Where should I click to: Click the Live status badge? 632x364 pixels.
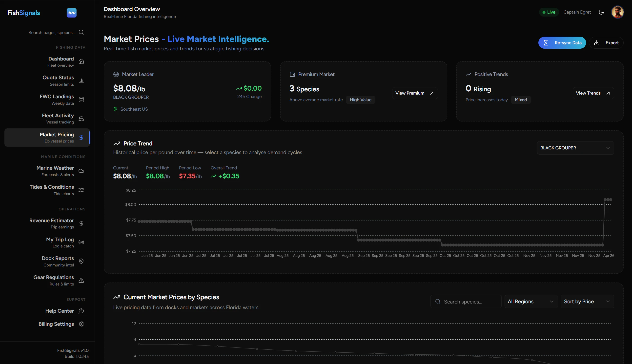pyautogui.click(x=549, y=12)
